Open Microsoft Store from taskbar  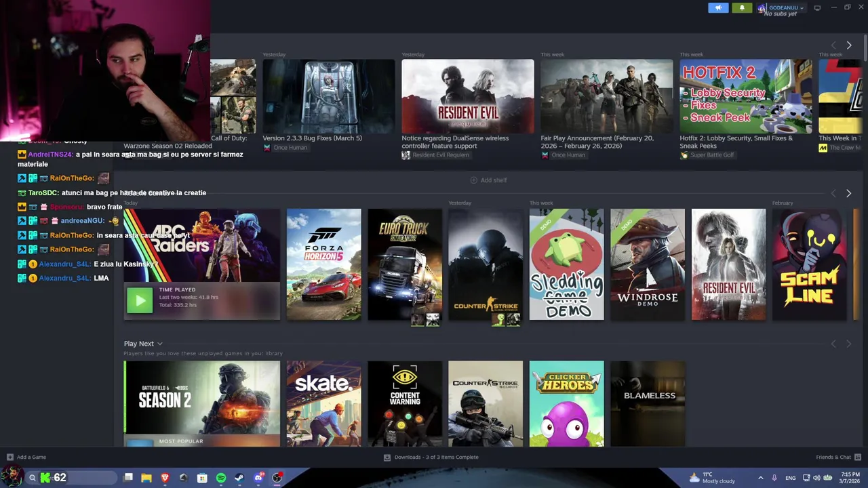(202, 478)
